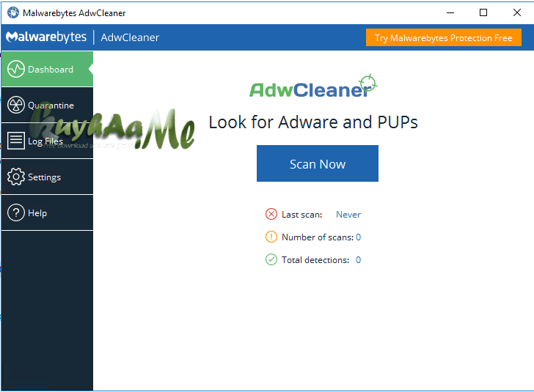Click the Total detections value 0
This screenshot has width=534, height=392.
tap(358, 260)
